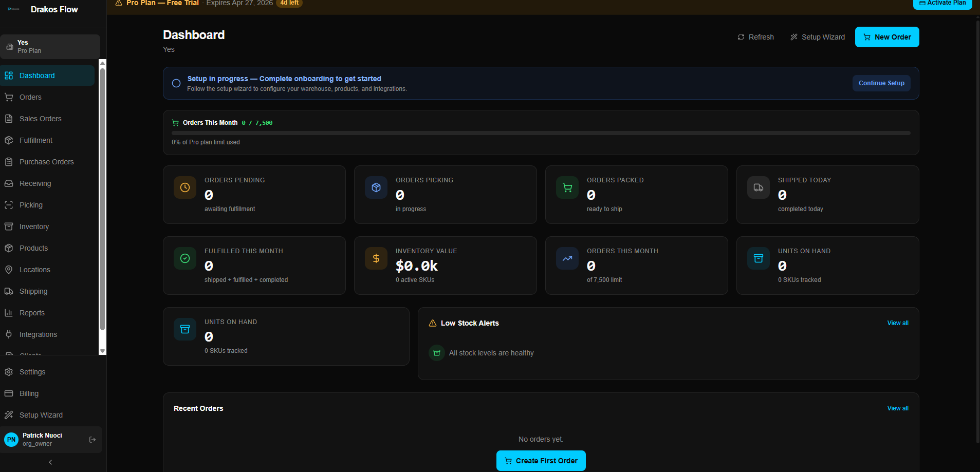Open the Locations page
980x472 pixels.
[47, 270]
